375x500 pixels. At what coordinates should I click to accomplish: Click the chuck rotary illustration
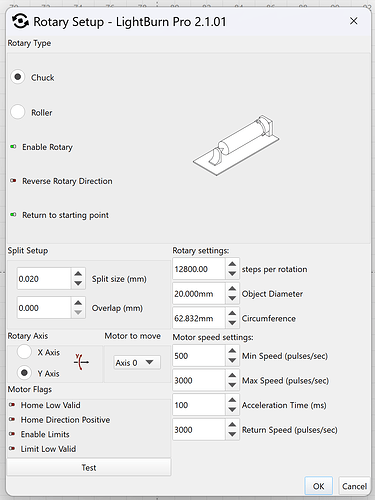coord(236,145)
